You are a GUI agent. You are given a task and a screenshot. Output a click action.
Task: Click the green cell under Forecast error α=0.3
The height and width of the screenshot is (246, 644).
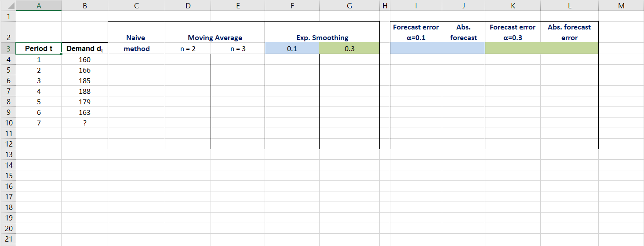[513, 48]
